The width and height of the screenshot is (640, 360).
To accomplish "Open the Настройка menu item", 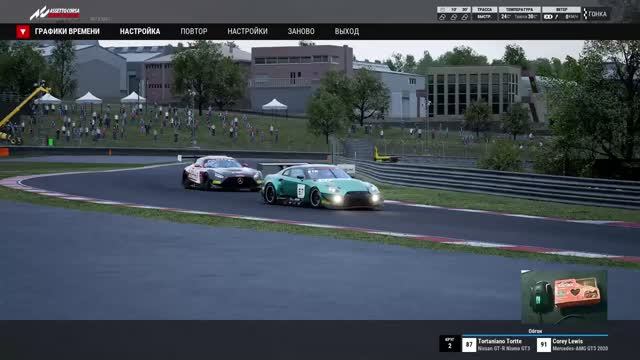I will 140,31.
